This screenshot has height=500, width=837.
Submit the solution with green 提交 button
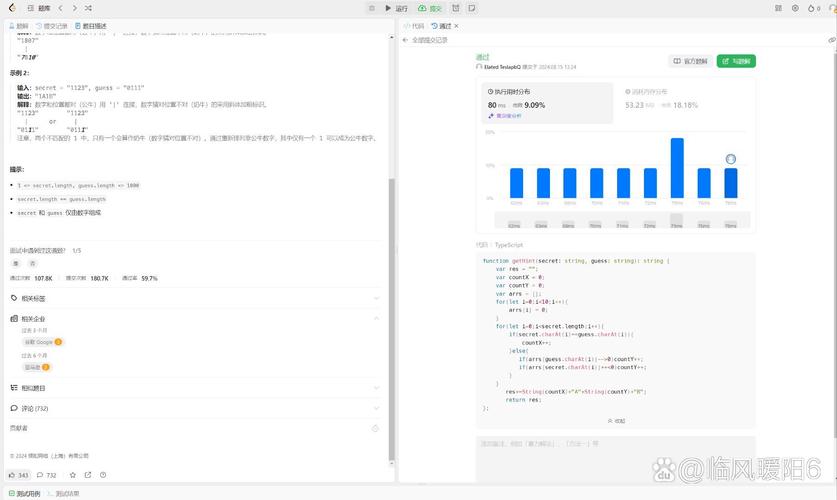tap(430, 8)
